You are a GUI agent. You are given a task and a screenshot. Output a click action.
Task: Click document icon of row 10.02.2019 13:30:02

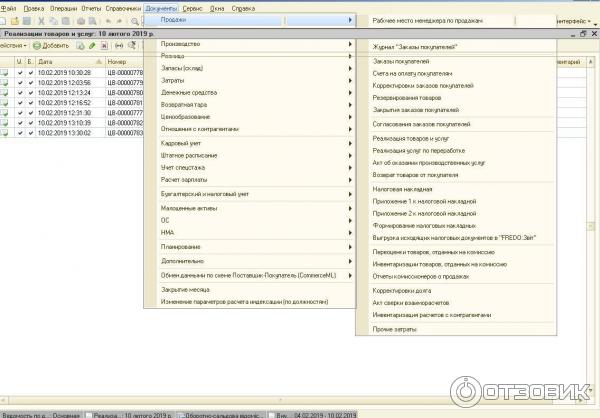point(4,133)
